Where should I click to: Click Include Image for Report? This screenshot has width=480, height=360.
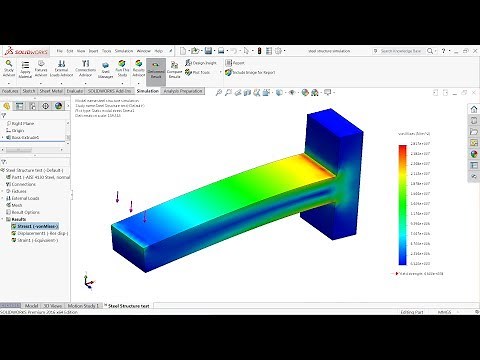click(x=250, y=72)
